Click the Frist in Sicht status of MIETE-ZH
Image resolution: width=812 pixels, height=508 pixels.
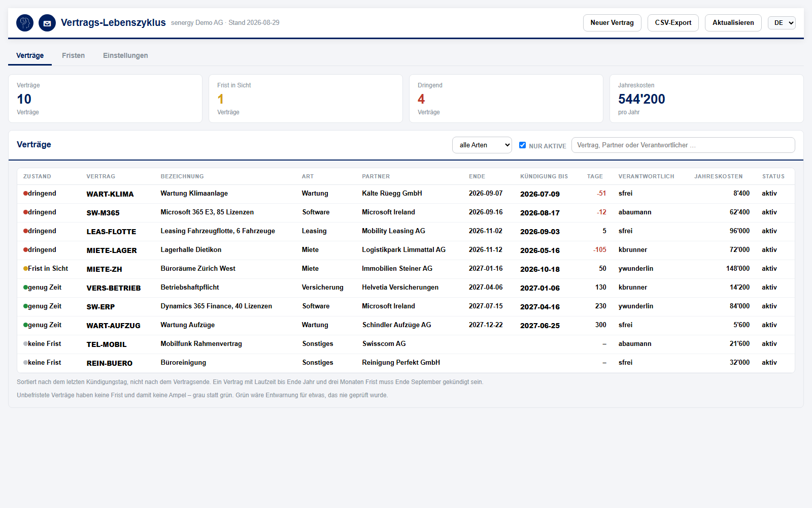(46, 268)
